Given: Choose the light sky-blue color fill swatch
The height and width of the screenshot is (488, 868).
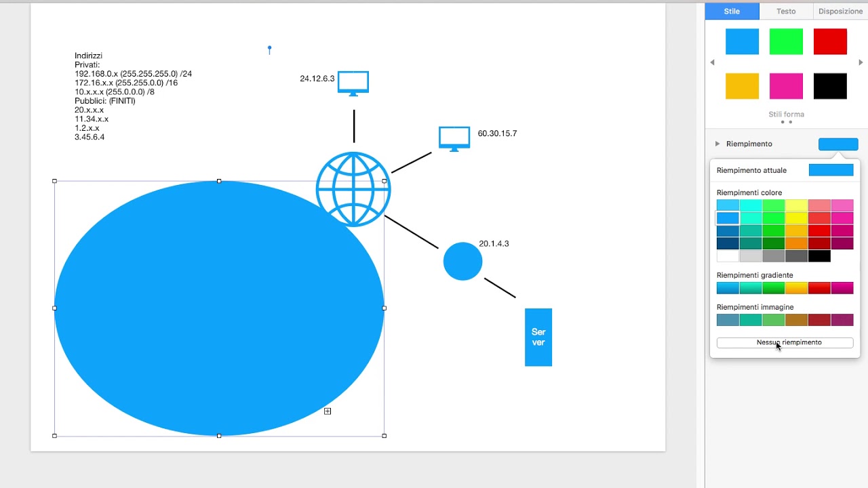Looking at the screenshot, I should coord(728,205).
